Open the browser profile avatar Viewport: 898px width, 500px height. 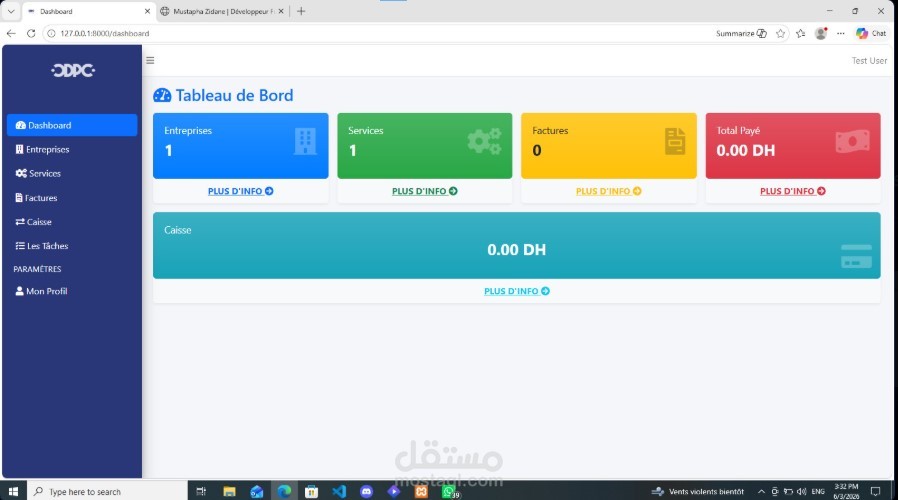tap(821, 34)
